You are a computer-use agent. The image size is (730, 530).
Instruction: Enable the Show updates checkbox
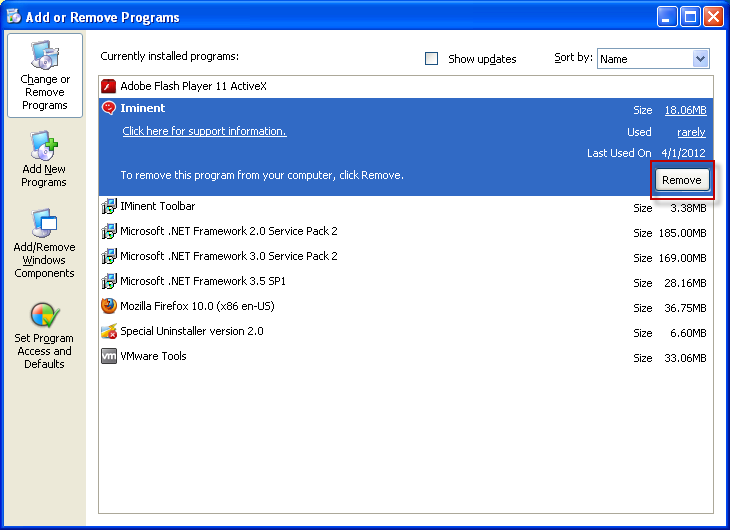point(432,59)
